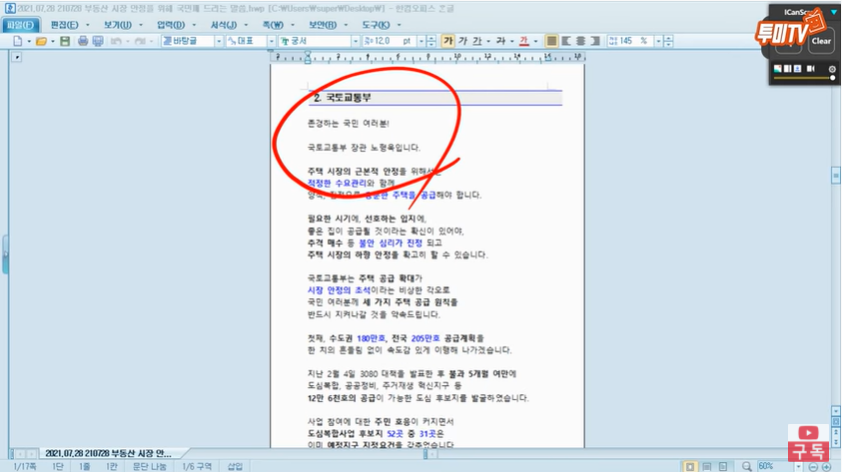
Task: Click the next document tab arrow
Action: [32, 454]
